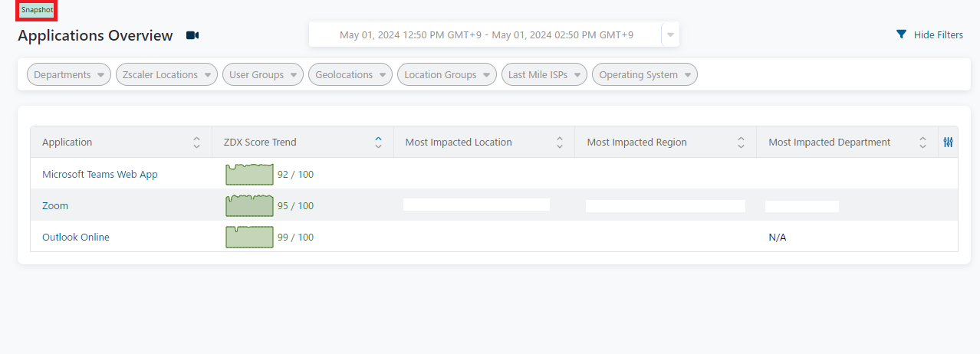Click the 95 / 100 score value
The height and width of the screenshot is (354, 980).
[x=295, y=205]
